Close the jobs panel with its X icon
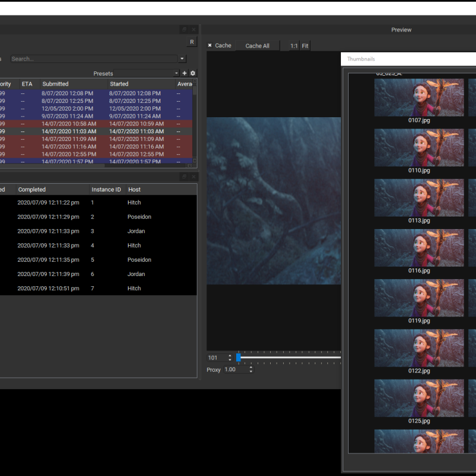 point(193,29)
